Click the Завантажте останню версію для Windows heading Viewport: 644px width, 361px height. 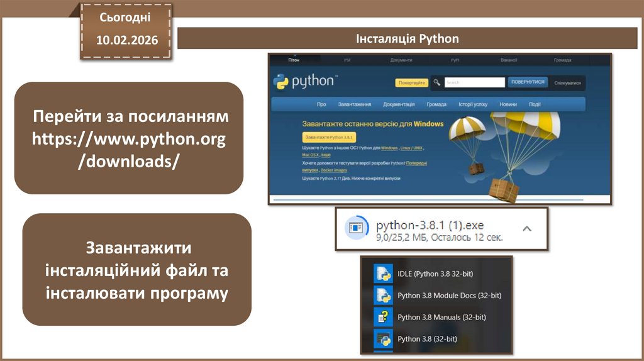pyautogui.click(x=373, y=124)
